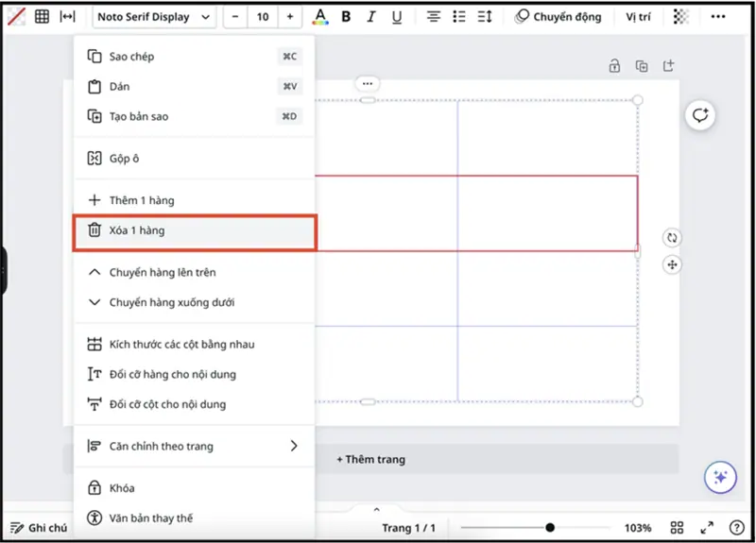Toggle Underline text formatting
Screen dimensions: 756x543
coord(396,17)
